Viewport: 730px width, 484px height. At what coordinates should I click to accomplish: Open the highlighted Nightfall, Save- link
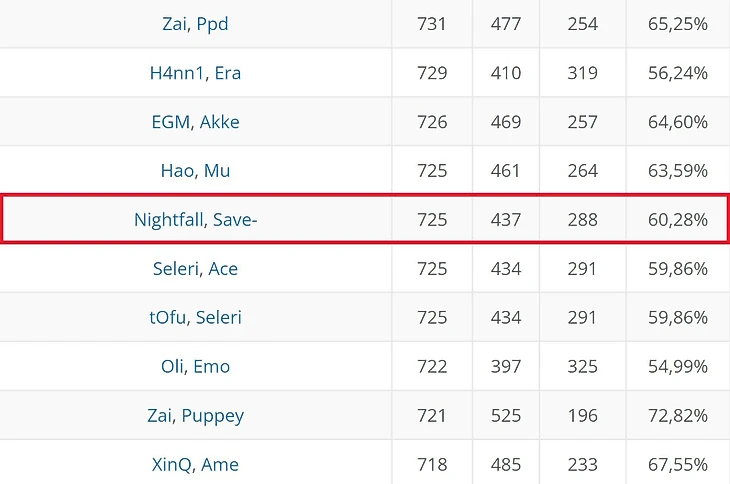(195, 220)
